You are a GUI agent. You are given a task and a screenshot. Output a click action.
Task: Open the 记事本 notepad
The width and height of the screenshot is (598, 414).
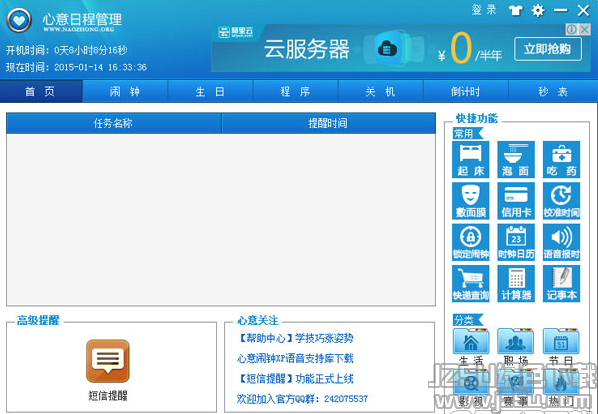561,284
